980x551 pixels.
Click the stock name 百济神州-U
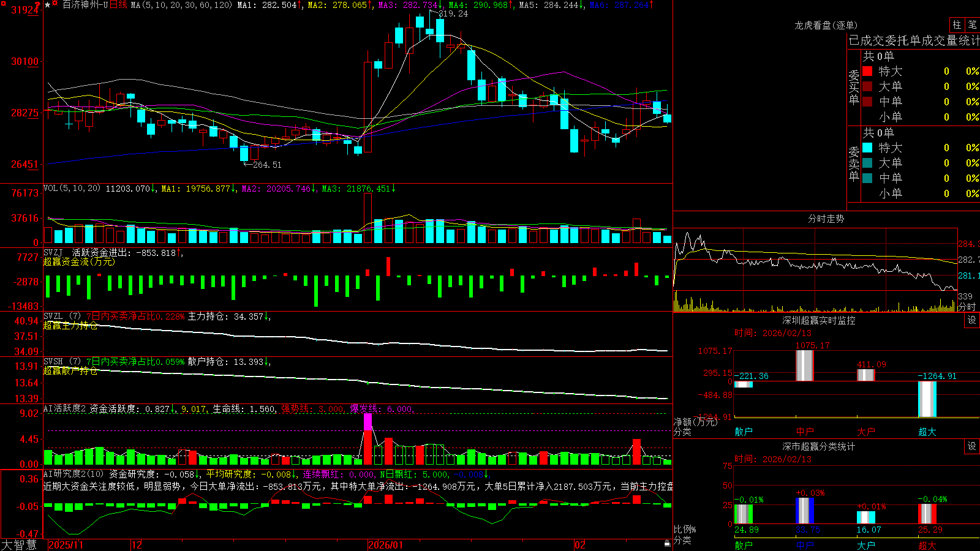(x=85, y=5)
